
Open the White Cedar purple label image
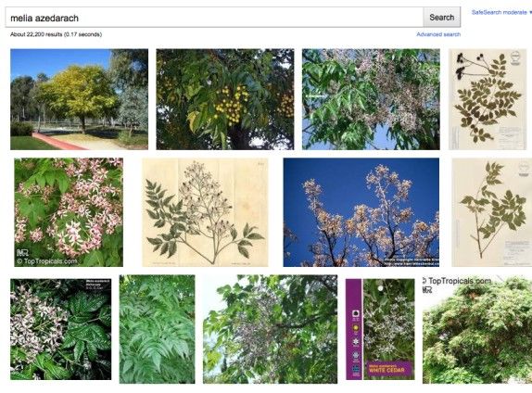[380, 329]
